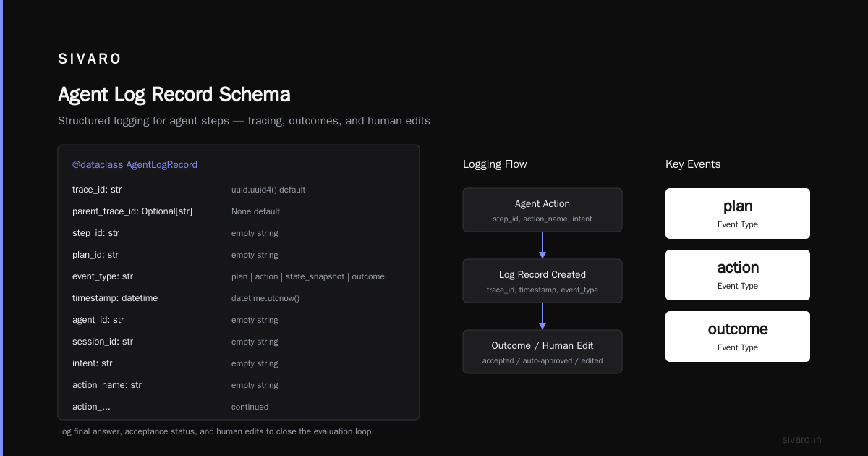
Task: Select the trace_id: str field
Action: tap(97, 190)
